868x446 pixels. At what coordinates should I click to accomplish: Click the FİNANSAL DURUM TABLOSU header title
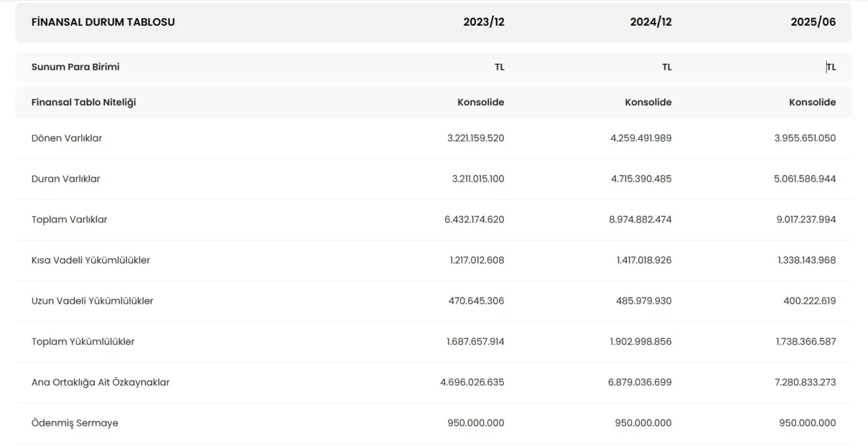click(103, 22)
